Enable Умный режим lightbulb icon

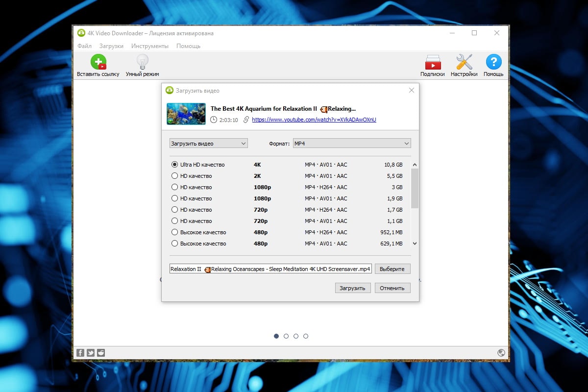tap(142, 62)
